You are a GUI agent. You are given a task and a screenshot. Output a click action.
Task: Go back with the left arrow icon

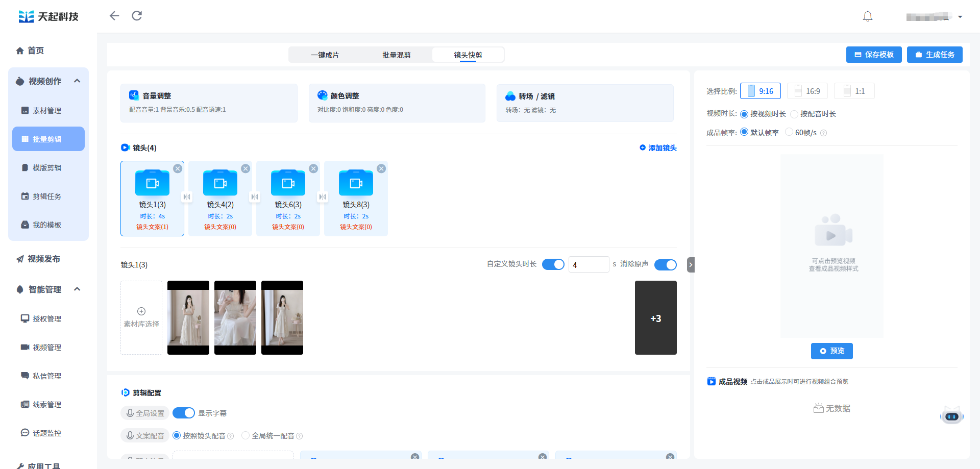(x=114, y=16)
